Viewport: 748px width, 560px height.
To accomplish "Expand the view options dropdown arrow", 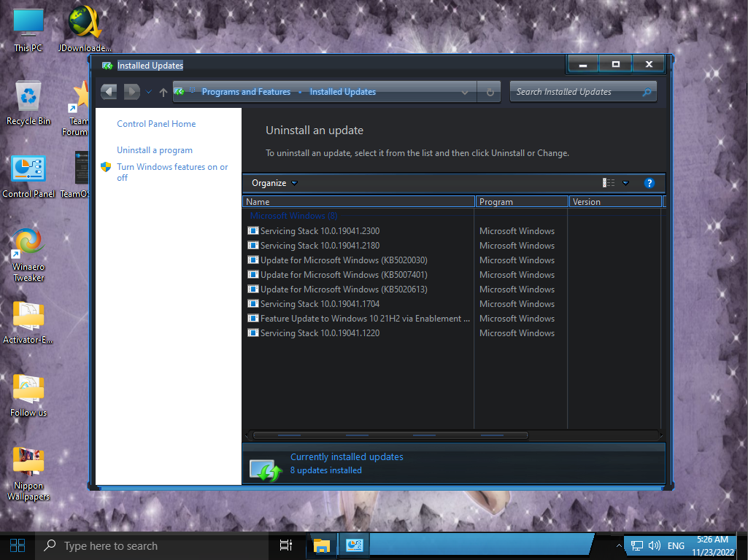I will (625, 183).
